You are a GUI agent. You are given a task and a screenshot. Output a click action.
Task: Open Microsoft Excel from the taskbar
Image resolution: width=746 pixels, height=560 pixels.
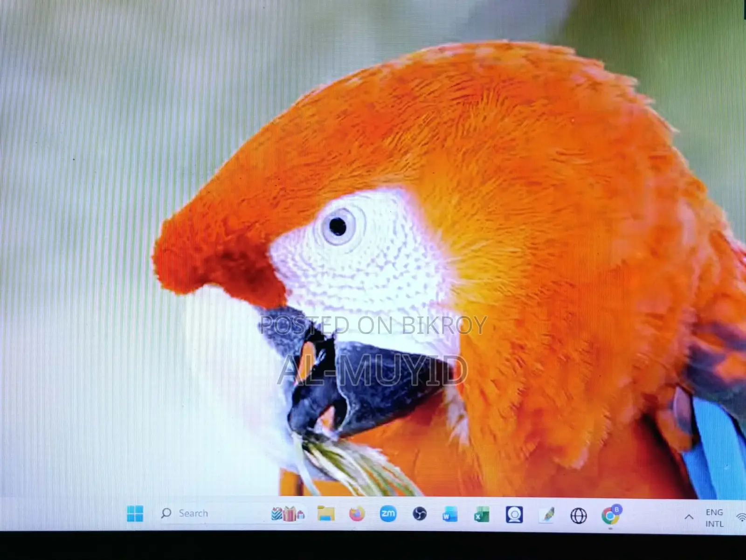482,515
